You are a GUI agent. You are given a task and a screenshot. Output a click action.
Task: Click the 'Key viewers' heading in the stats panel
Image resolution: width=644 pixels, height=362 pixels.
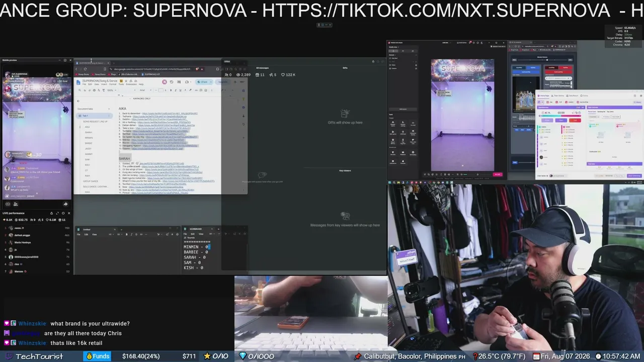pos(345,170)
